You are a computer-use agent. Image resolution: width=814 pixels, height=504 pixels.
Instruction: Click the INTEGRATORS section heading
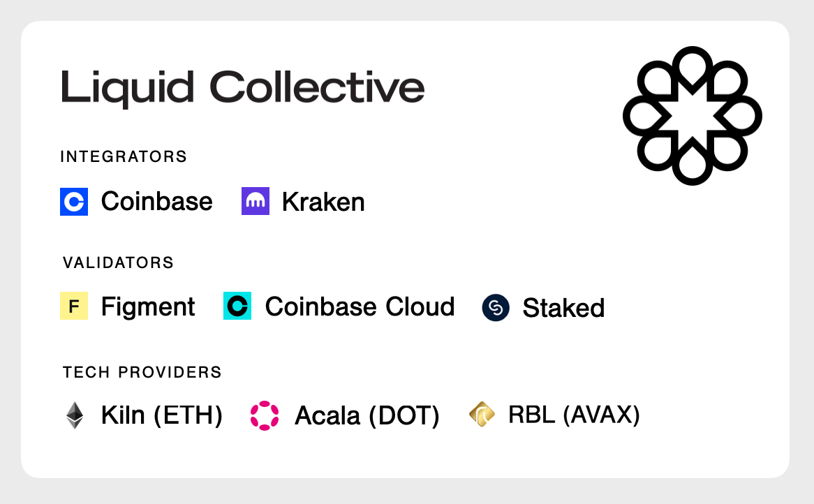(124, 157)
